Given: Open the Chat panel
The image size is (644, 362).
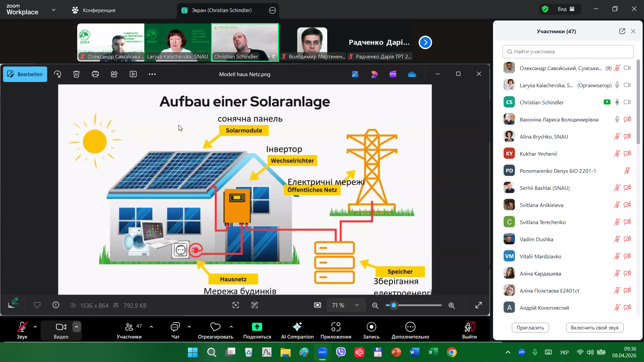Looking at the screenshot, I should point(175,330).
